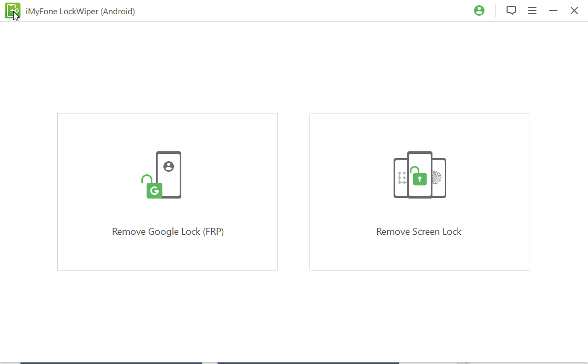The image size is (588, 364).
Task: Open the feedback speech bubble icon
Action: pos(511,11)
